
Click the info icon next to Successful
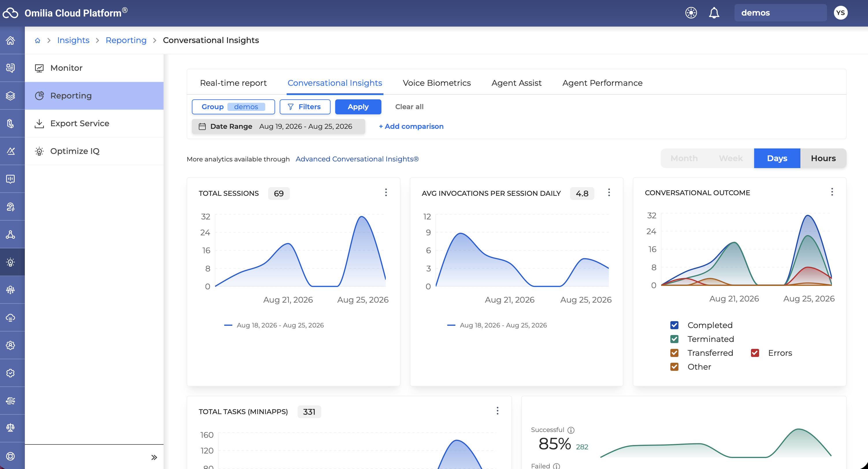point(571,430)
